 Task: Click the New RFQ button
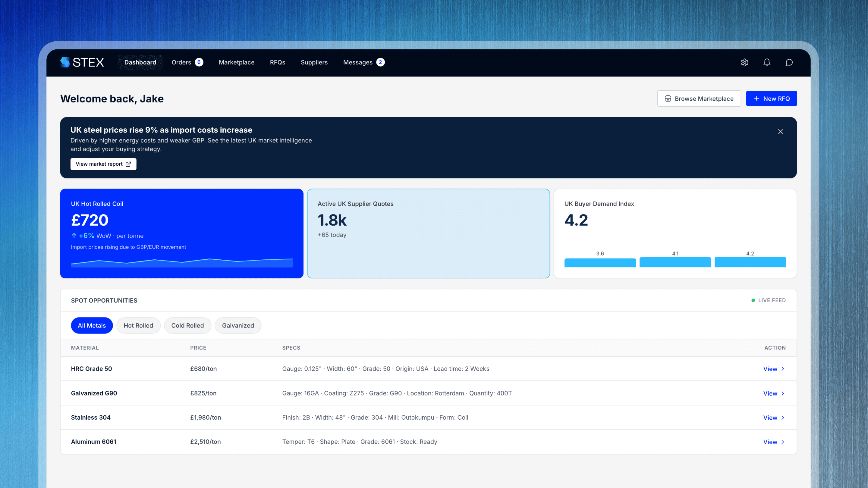(771, 99)
